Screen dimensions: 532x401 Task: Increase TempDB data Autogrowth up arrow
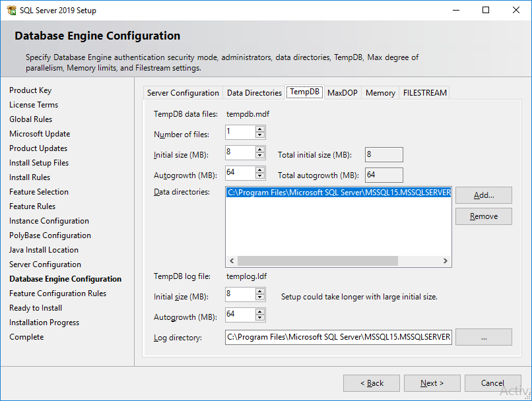coord(260,170)
